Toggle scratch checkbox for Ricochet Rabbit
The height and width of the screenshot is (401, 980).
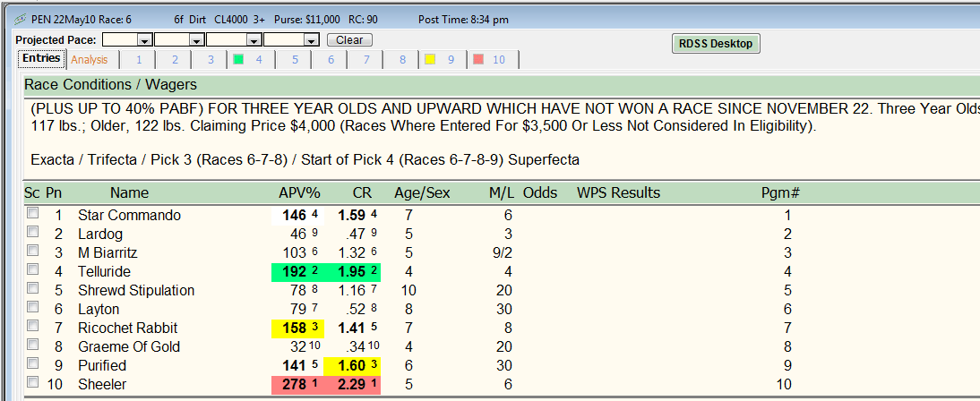[32, 326]
